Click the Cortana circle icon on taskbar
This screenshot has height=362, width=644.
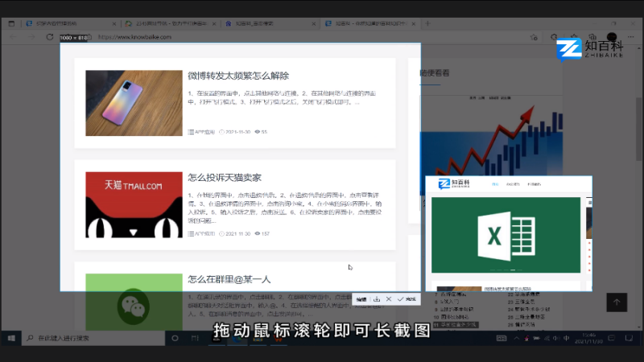point(175,338)
